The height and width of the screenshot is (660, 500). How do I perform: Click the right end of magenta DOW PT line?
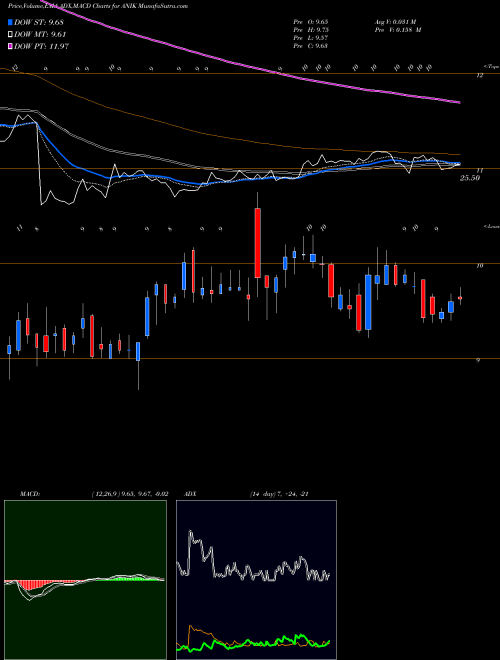458,102
